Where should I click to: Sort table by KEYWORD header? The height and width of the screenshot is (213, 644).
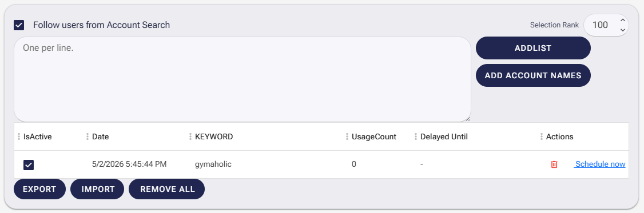tap(214, 136)
